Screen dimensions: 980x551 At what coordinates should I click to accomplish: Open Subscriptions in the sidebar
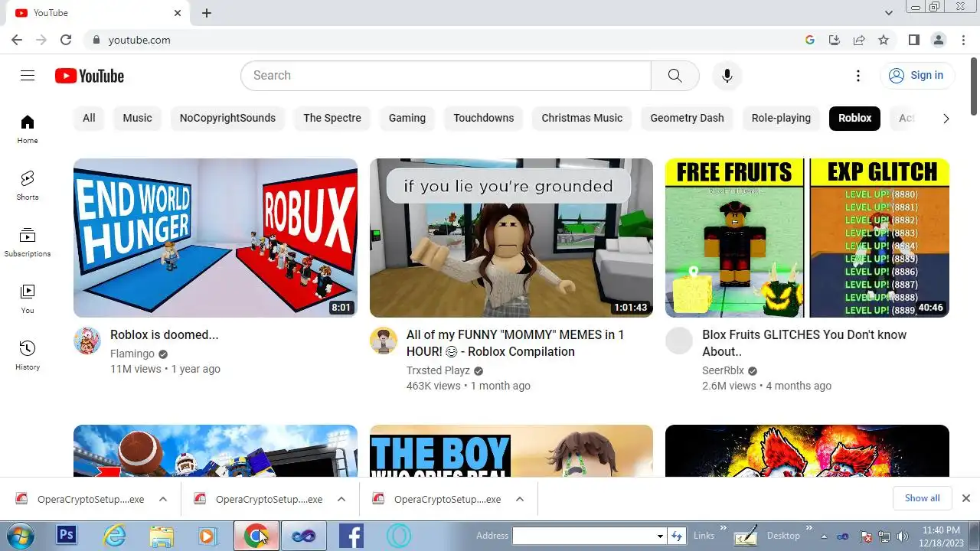click(28, 243)
